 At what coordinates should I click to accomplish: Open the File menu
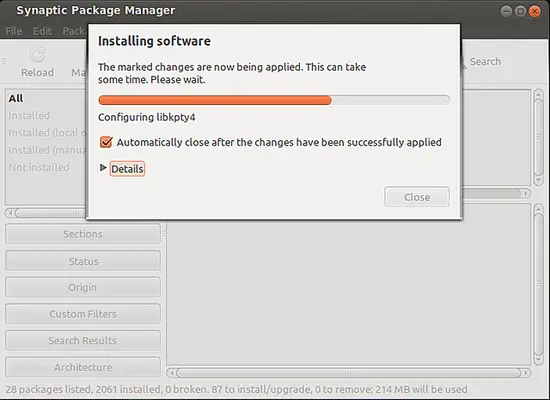click(x=14, y=31)
